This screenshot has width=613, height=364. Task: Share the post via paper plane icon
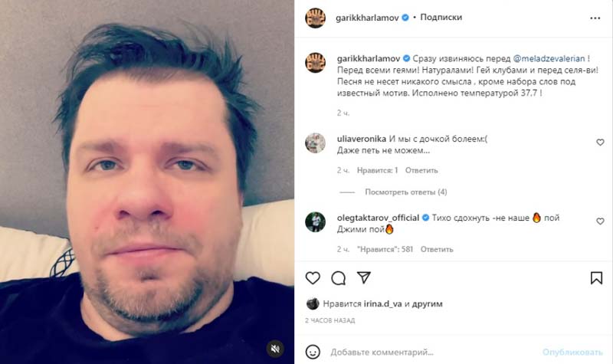pyautogui.click(x=363, y=277)
